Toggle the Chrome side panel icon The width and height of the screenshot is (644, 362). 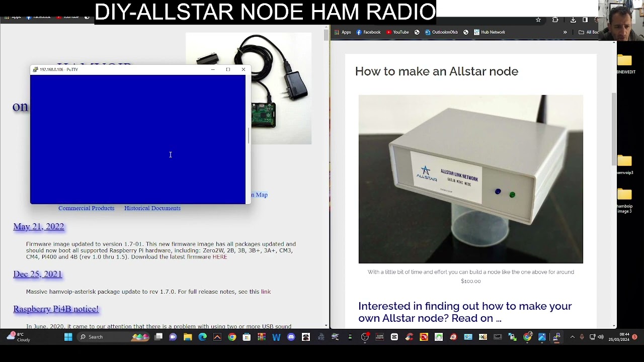(x=585, y=20)
